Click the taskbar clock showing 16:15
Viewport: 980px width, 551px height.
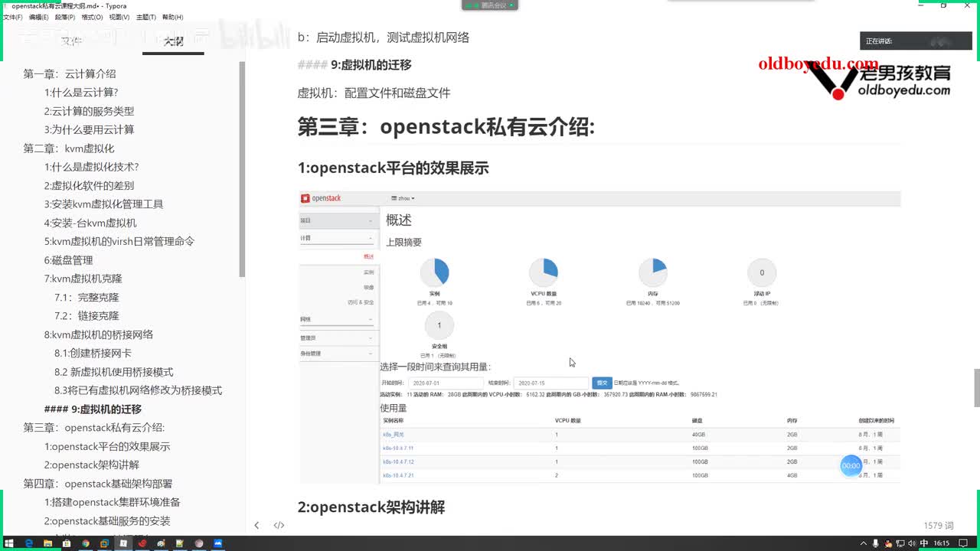pos(942,543)
